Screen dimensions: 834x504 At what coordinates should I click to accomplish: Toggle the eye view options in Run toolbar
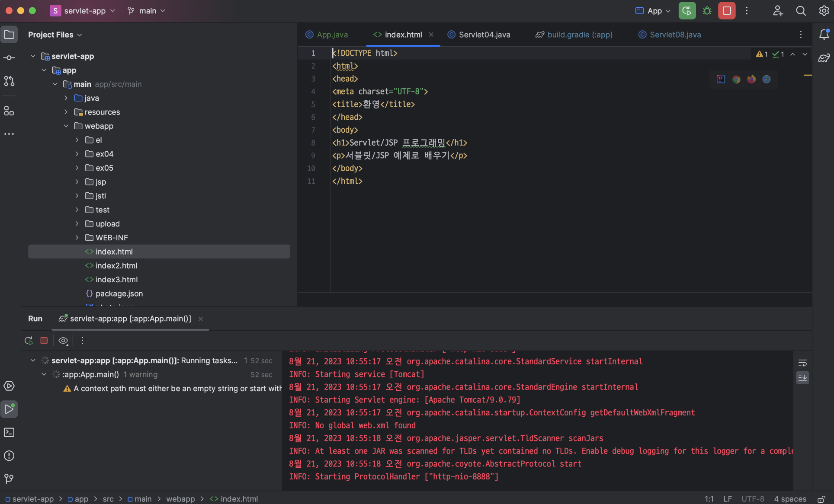pyautogui.click(x=63, y=341)
